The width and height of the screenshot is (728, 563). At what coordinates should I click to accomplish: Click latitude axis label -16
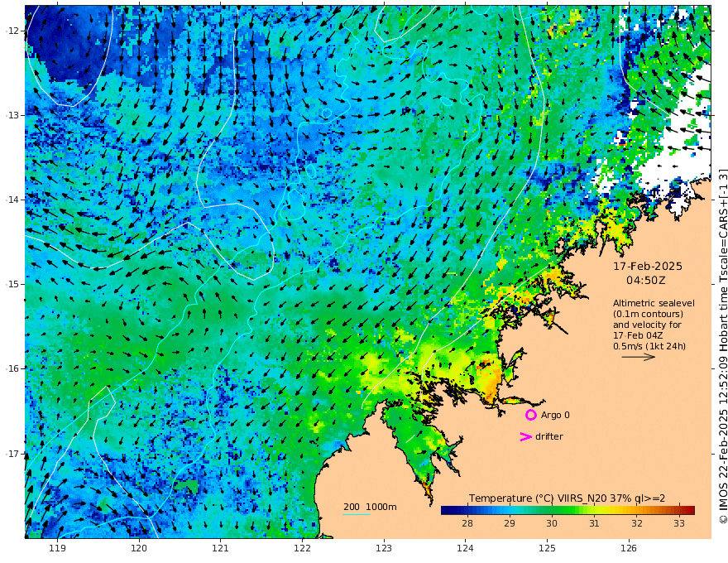coord(12,368)
